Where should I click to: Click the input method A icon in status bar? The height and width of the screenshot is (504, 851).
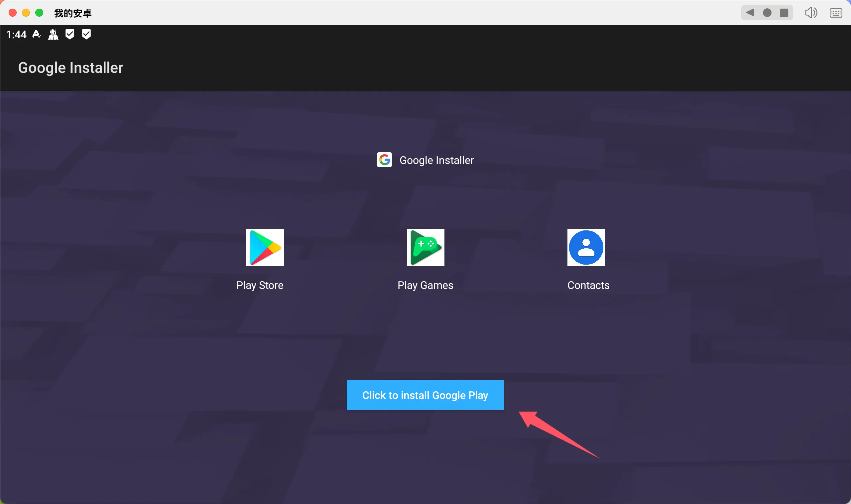[36, 34]
